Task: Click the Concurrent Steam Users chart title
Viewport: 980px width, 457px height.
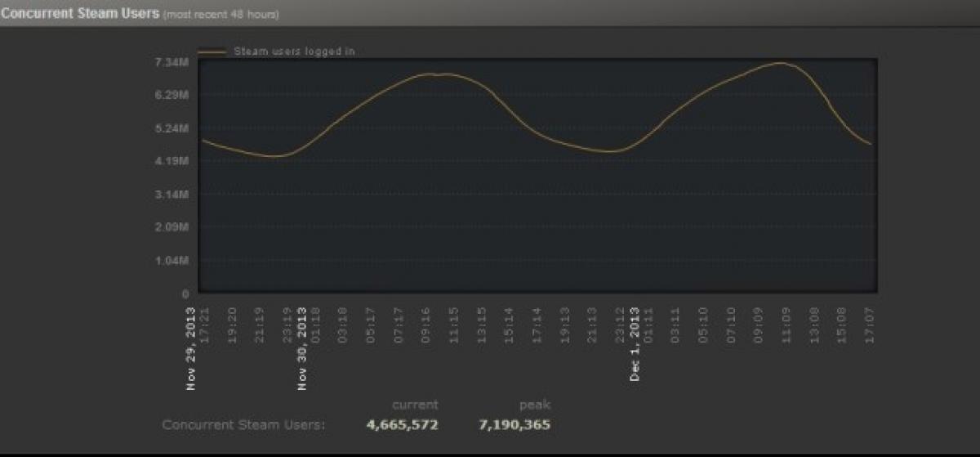Action: (80, 15)
